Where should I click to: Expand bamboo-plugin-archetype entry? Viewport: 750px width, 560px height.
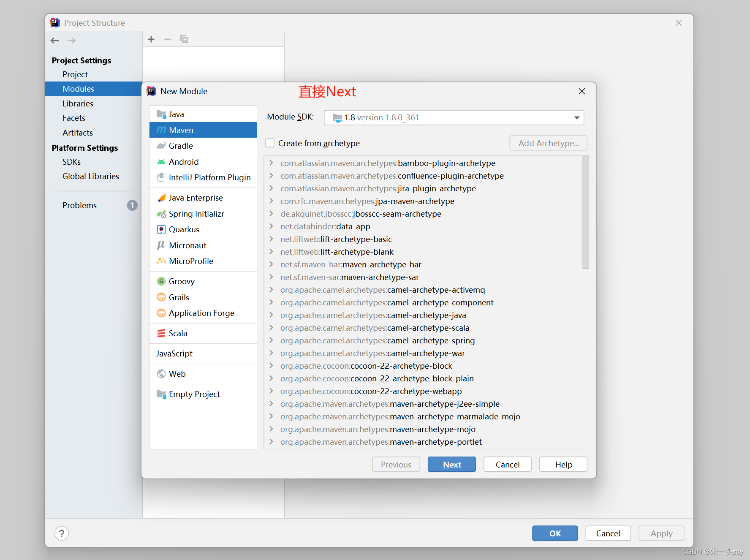point(272,163)
